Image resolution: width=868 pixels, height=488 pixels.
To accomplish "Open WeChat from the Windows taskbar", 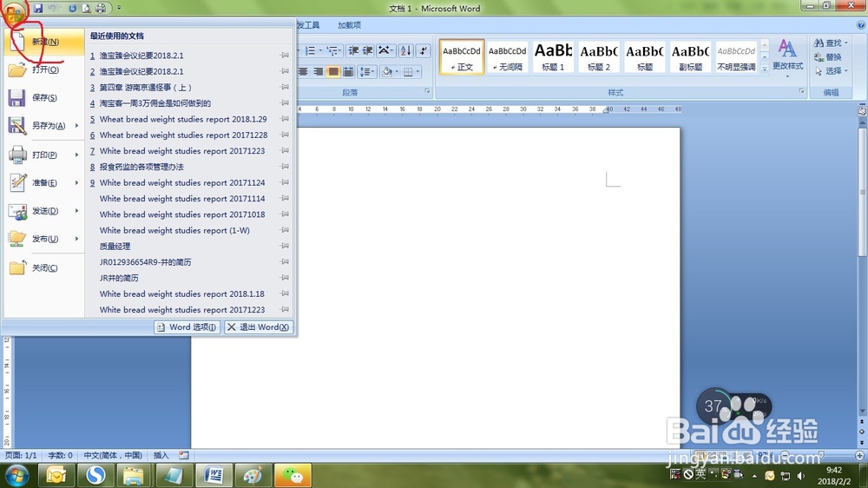I will coord(293,475).
